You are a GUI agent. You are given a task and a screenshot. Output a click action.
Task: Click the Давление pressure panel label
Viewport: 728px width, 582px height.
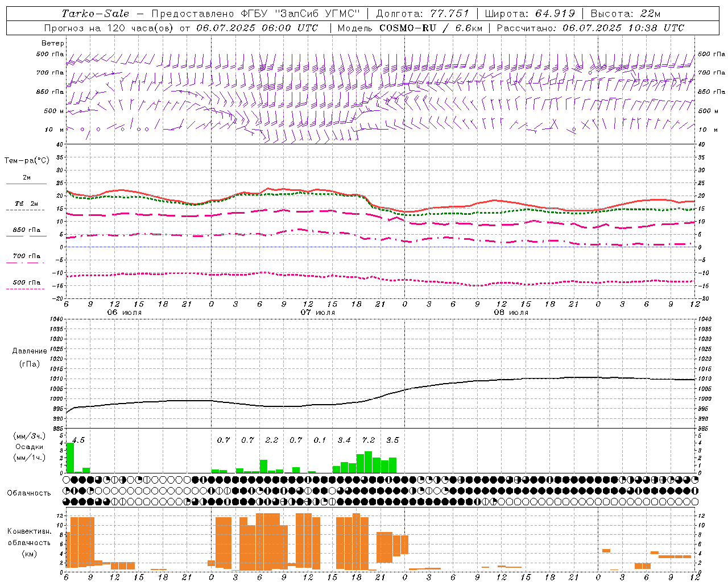tap(30, 351)
